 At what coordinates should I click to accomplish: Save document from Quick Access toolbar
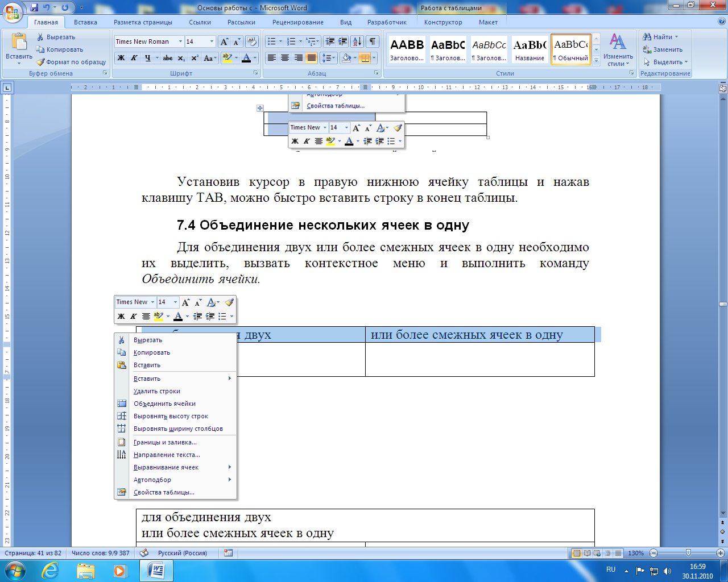(x=34, y=8)
